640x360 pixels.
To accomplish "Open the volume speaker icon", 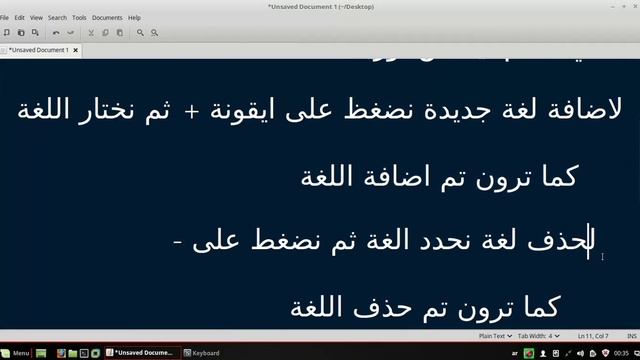I will [x=580, y=353].
